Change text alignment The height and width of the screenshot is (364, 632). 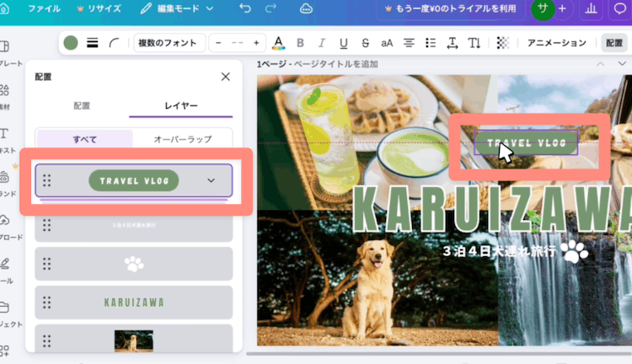click(409, 43)
